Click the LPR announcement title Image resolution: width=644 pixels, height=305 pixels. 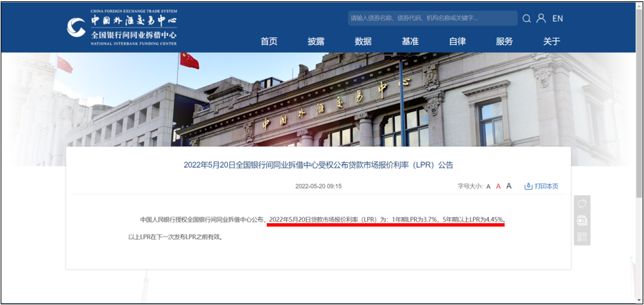click(318, 166)
